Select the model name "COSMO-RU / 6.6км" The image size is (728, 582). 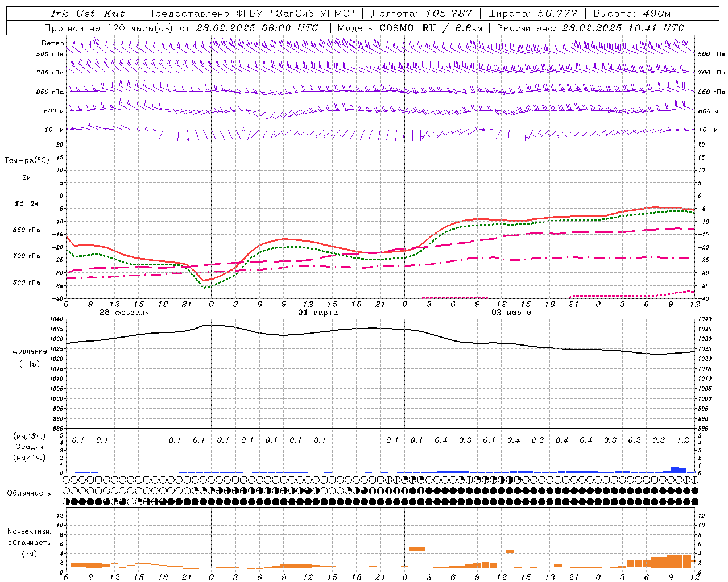[x=431, y=28]
